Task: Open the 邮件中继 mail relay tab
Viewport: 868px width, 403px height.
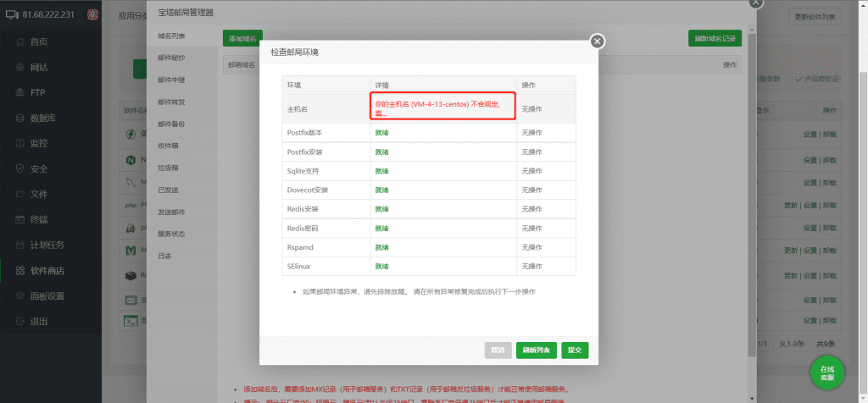Action: (x=171, y=80)
